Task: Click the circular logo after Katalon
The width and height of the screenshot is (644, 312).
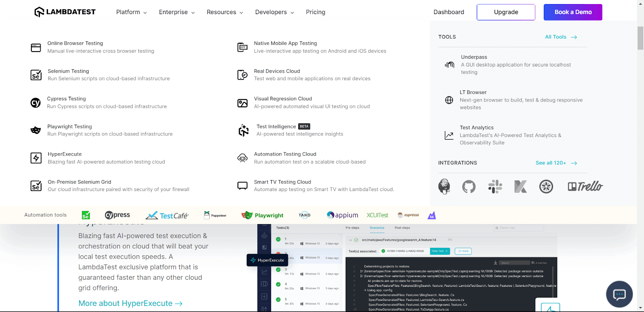Action: tap(546, 187)
